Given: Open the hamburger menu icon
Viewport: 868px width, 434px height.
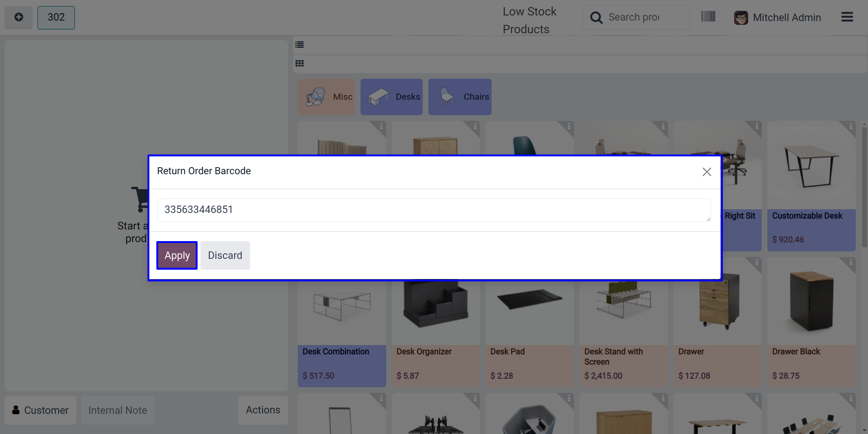Looking at the screenshot, I should click(x=847, y=17).
